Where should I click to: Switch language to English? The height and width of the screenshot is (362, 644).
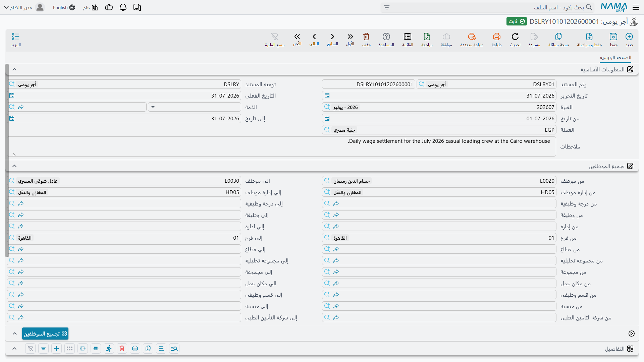(64, 7)
